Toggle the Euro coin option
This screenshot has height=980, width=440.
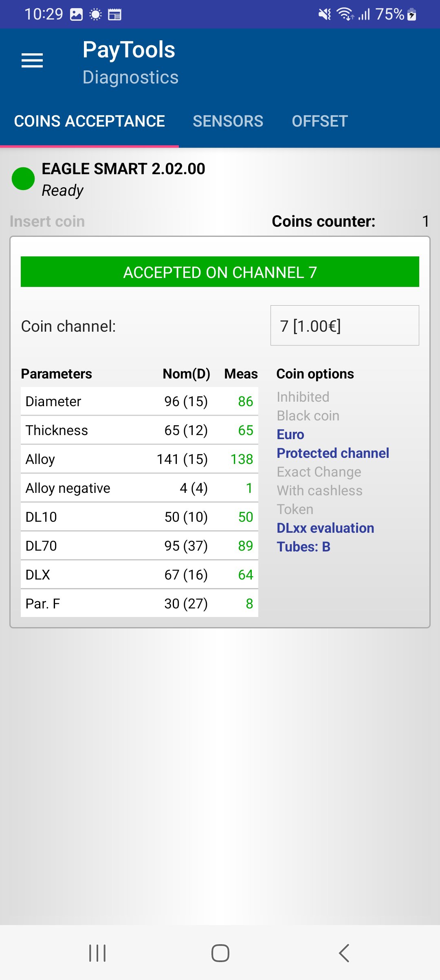pos(290,434)
